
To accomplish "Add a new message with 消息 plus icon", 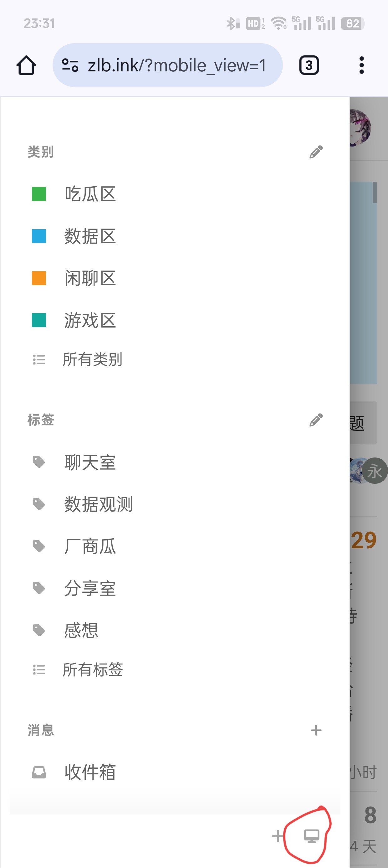I will click(316, 731).
